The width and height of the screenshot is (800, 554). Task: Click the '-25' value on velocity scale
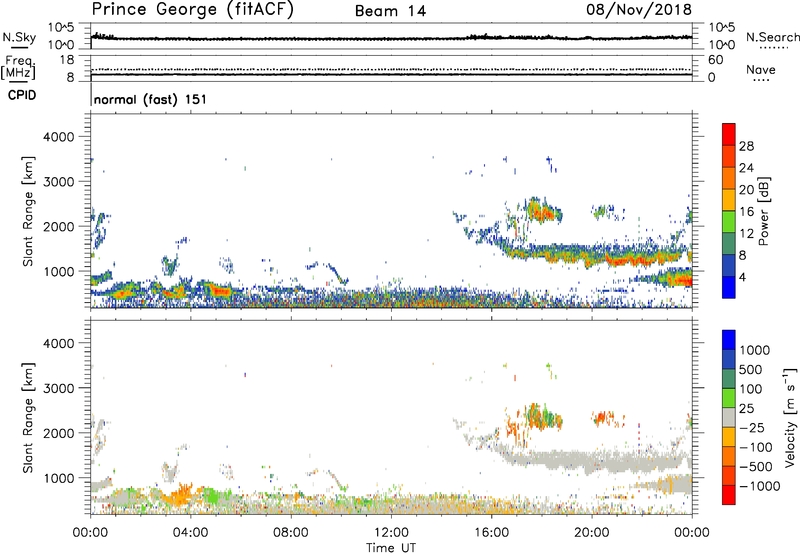coord(752,428)
